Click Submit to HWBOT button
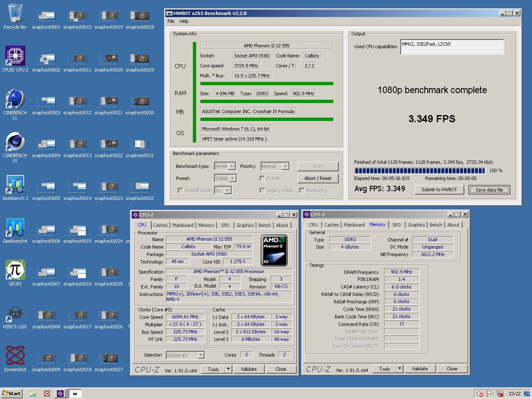Viewport: 532px width, 399px height. [439, 190]
